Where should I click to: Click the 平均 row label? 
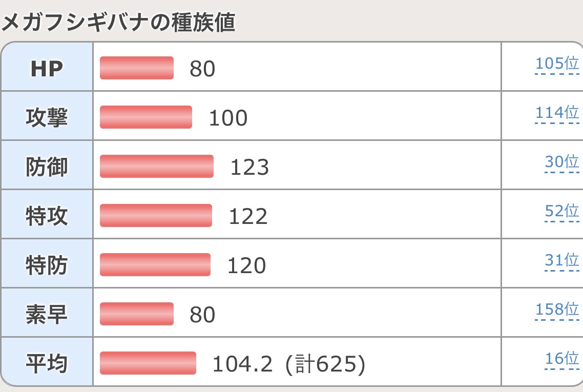tap(47, 363)
